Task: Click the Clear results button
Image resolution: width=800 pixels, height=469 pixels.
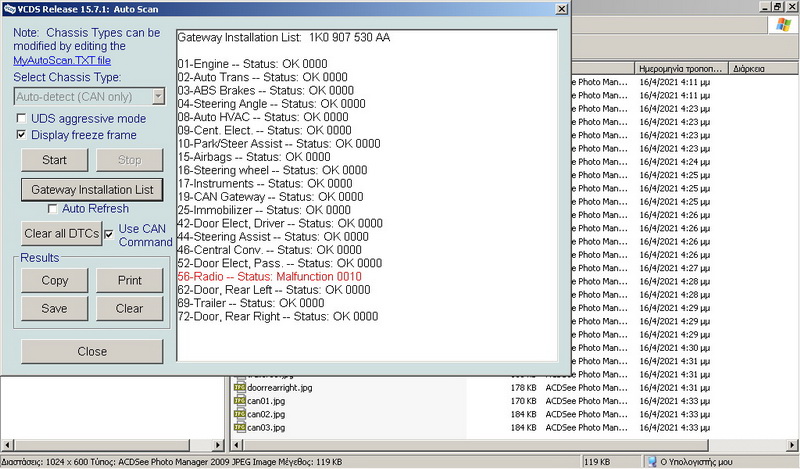Action: coord(130,308)
